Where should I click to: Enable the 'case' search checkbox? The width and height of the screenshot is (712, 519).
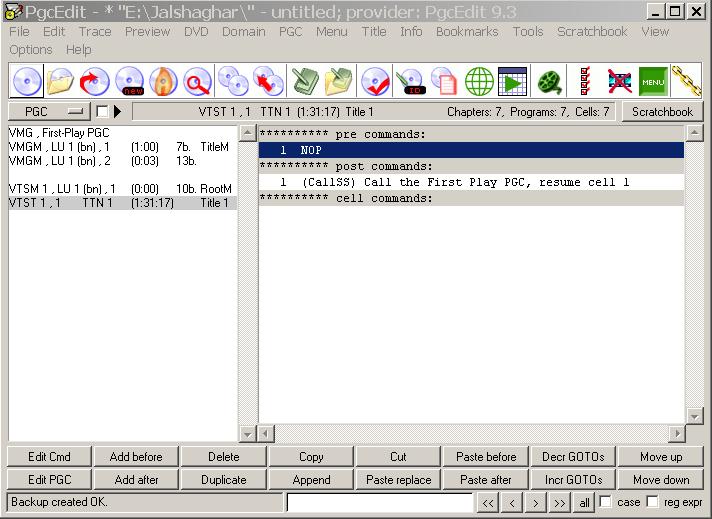pyautogui.click(x=605, y=502)
